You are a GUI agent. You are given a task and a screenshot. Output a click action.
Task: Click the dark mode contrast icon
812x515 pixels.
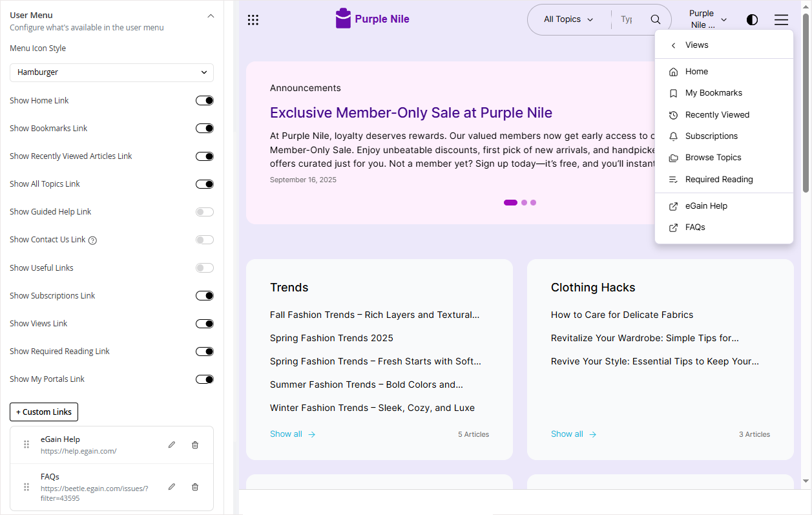coord(752,19)
